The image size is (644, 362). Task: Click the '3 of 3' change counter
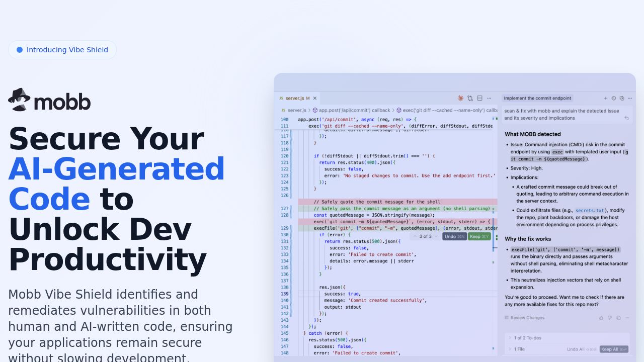[x=426, y=236]
